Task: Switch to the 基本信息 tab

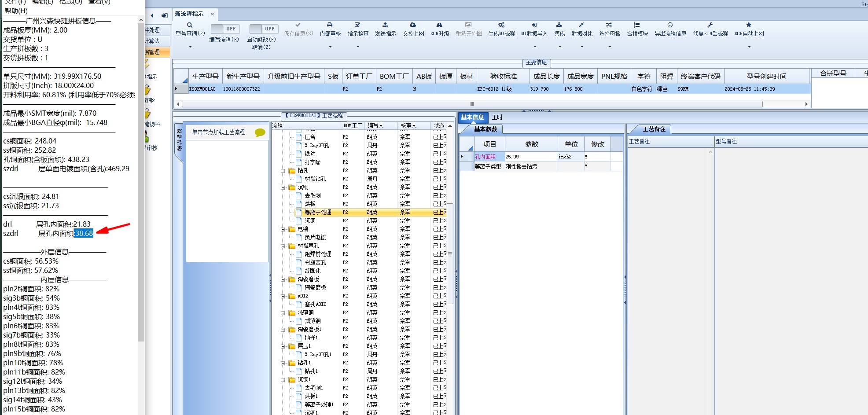Action: click(x=472, y=117)
